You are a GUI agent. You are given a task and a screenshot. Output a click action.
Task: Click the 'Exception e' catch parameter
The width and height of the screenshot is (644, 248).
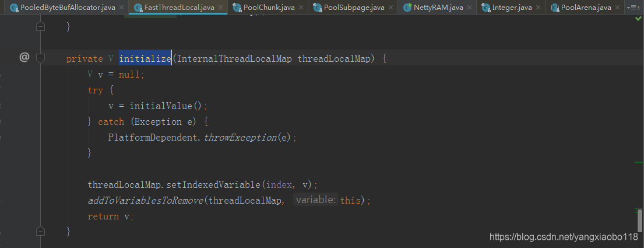[163, 122]
